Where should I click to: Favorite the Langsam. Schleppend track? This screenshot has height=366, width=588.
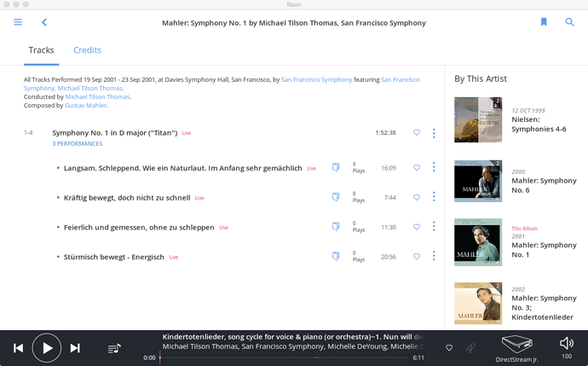pyautogui.click(x=417, y=168)
